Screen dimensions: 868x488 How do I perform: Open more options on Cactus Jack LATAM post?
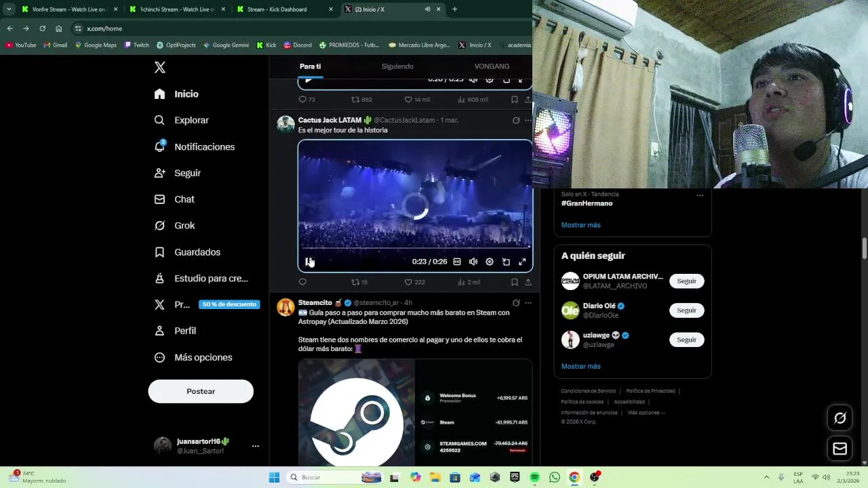point(528,120)
